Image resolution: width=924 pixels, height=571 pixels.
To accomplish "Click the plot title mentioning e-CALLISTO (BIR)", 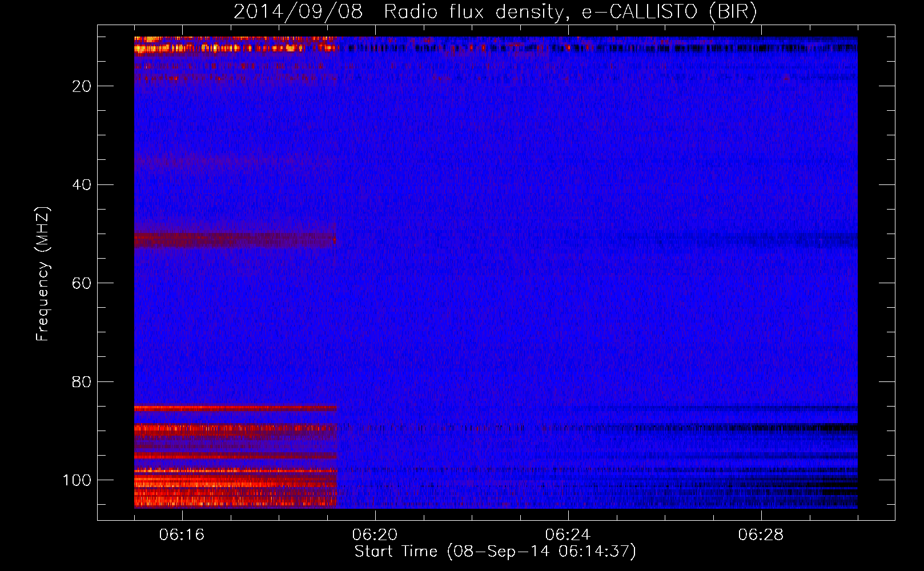I will (x=495, y=11).
